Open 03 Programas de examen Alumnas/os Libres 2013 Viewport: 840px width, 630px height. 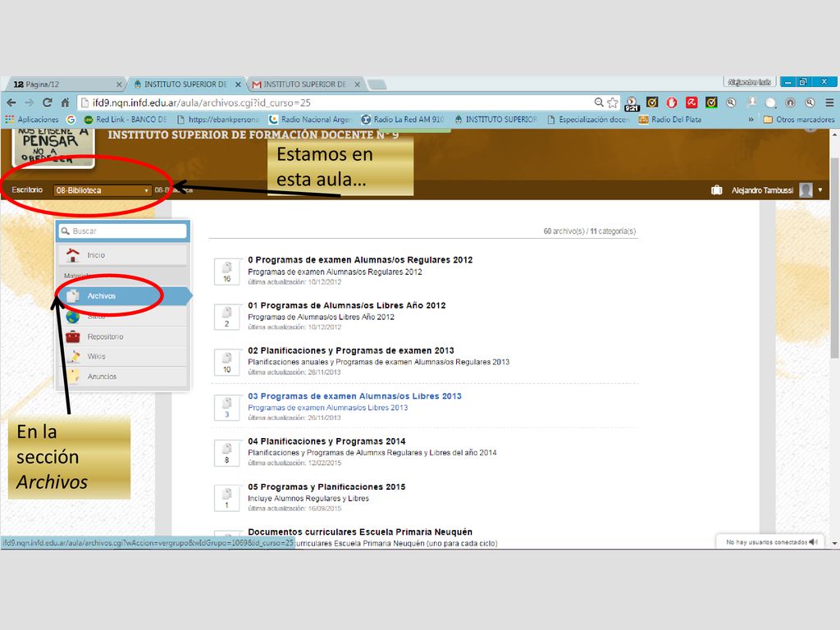[354, 396]
